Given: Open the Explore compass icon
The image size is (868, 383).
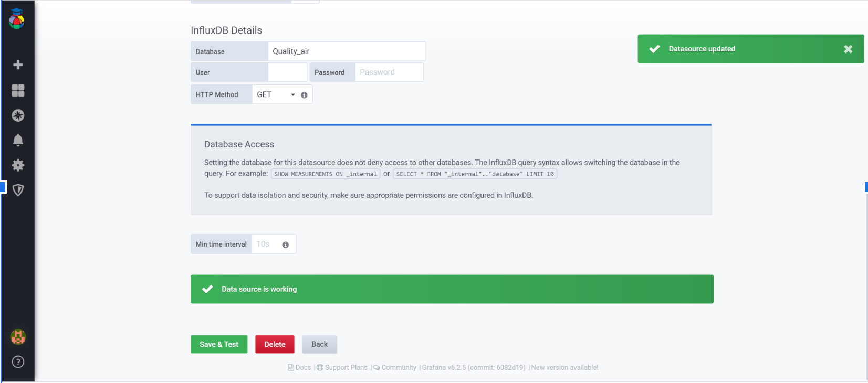Looking at the screenshot, I should pyautogui.click(x=18, y=115).
